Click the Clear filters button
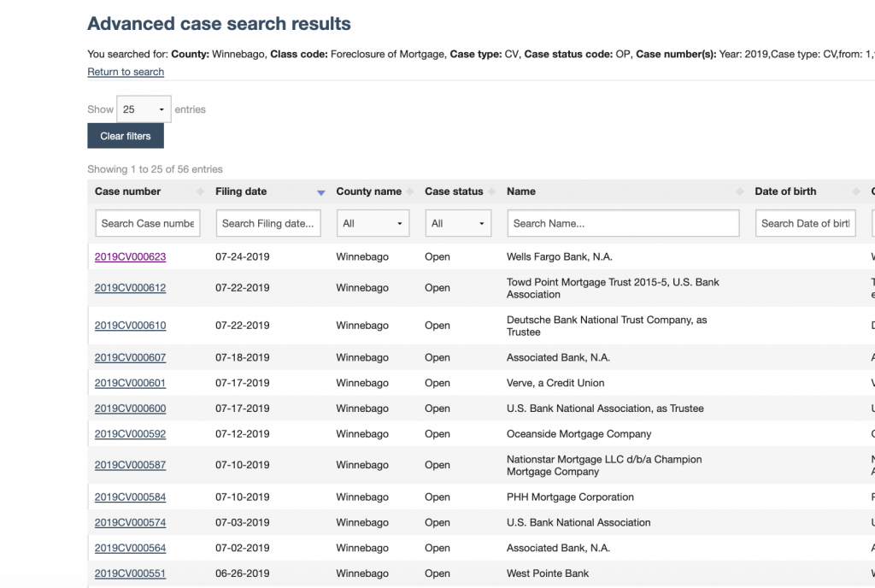Image resolution: width=875 pixels, height=588 pixels. tap(126, 136)
